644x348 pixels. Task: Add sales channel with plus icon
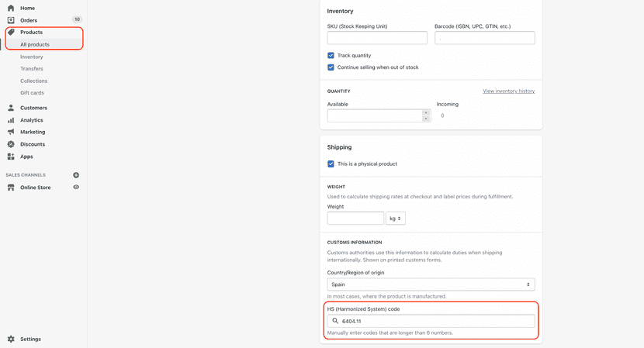pyautogui.click(x=76, y=175)
